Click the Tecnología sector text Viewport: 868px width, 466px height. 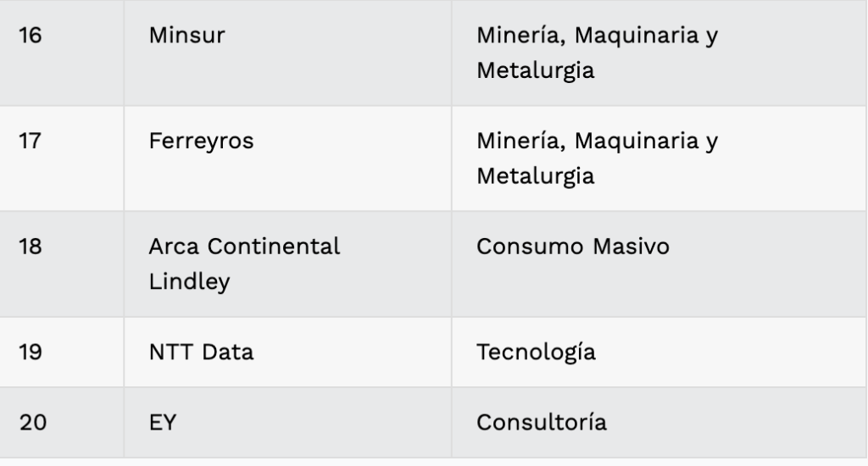pyautogui.click(x=536, y=352)
